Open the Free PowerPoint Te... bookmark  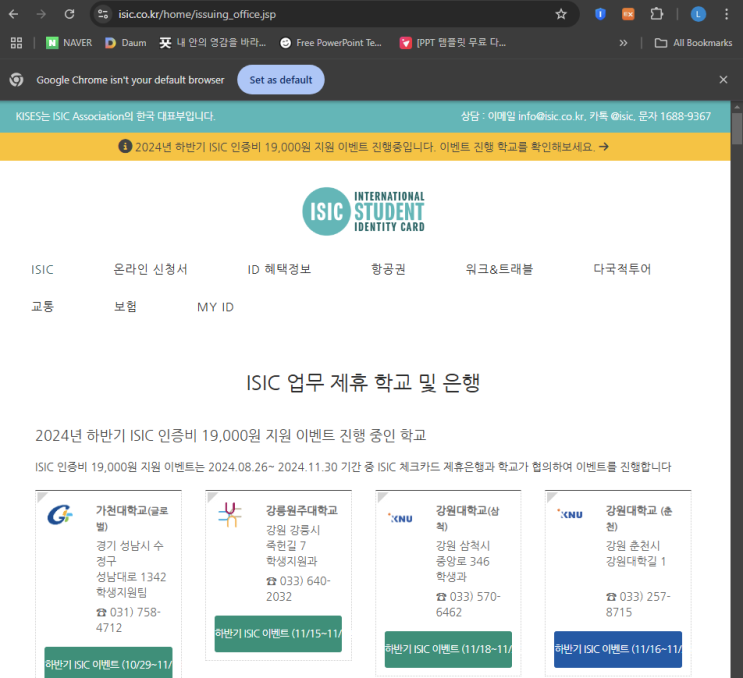coord(331,43)
